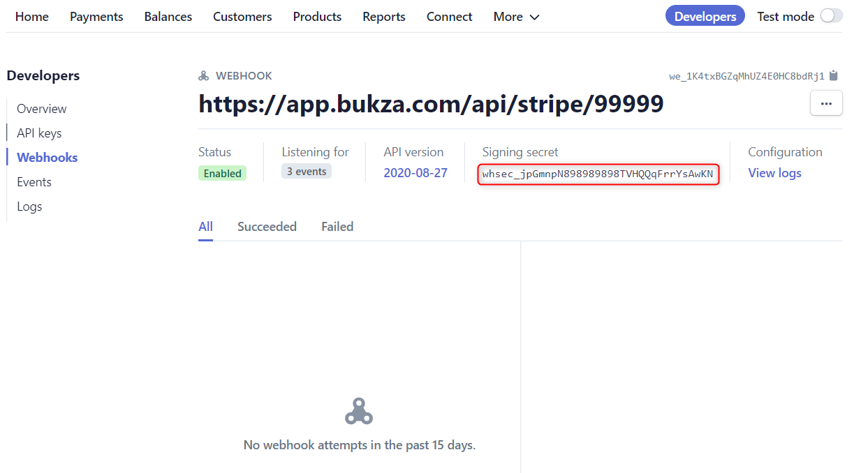The width and height of the screenshot is (868, 473).
Task: Switch to the Failed tab
Action: click(x=337, y=227)
